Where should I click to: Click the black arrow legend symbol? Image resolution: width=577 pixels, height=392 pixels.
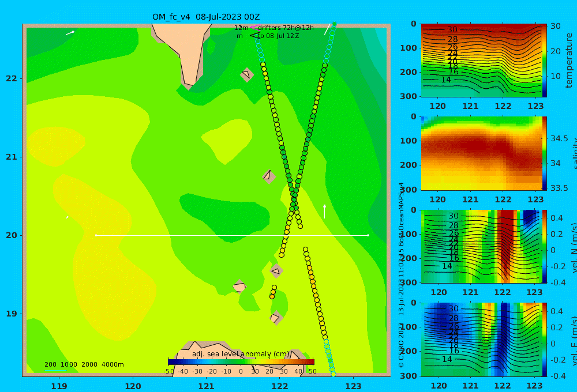[254, 36]
